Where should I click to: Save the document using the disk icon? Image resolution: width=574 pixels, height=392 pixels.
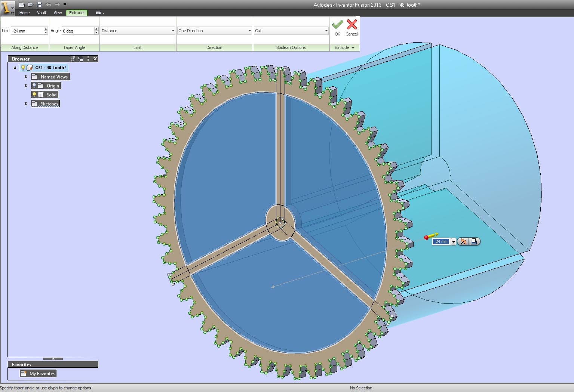point(39,4)
